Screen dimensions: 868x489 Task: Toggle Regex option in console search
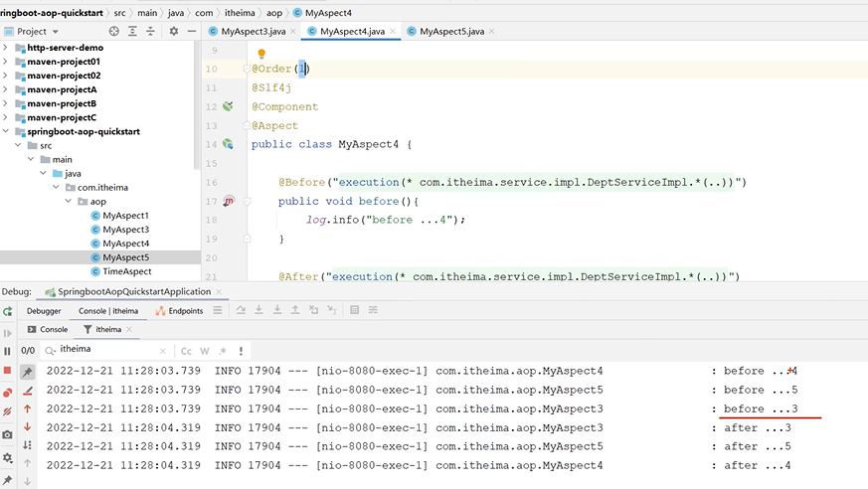coord(223,351)
